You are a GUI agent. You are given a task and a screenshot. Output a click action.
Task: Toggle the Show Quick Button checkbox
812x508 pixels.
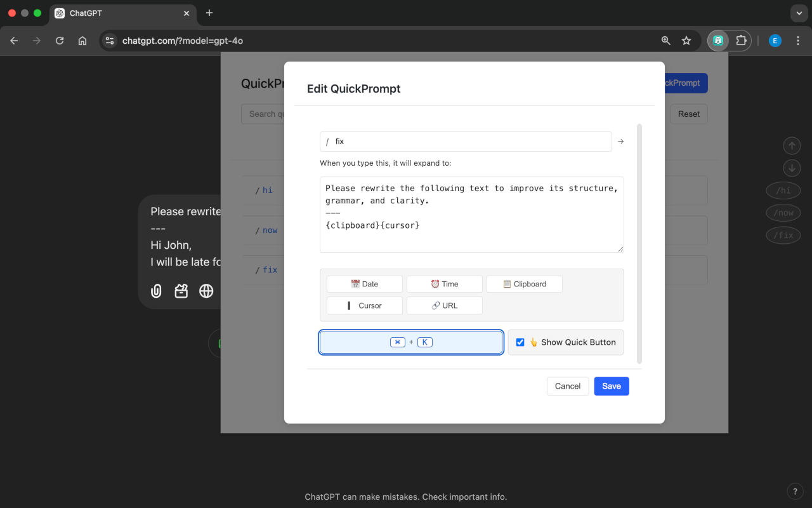(520, 342)
